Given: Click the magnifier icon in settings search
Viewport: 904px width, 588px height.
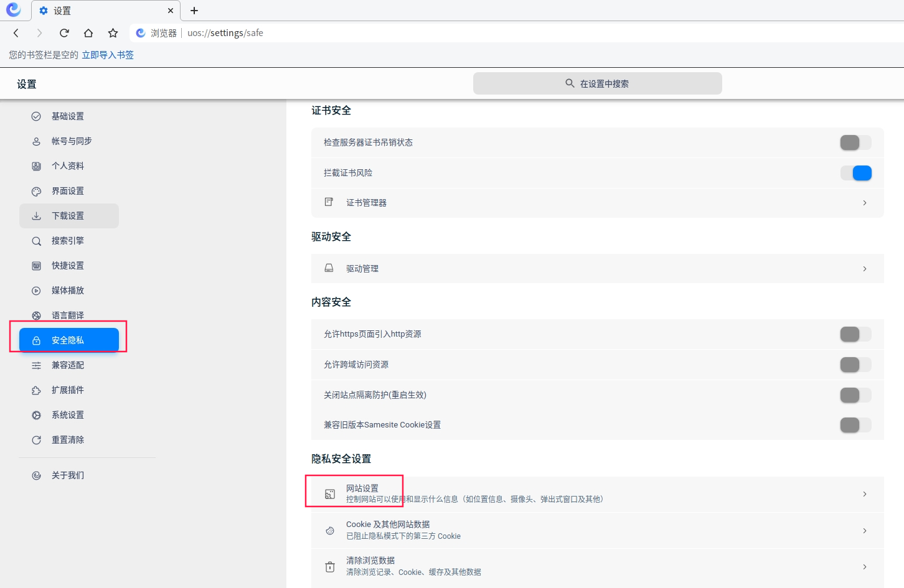Looking at the screenshot, I should tap(570, 83).
